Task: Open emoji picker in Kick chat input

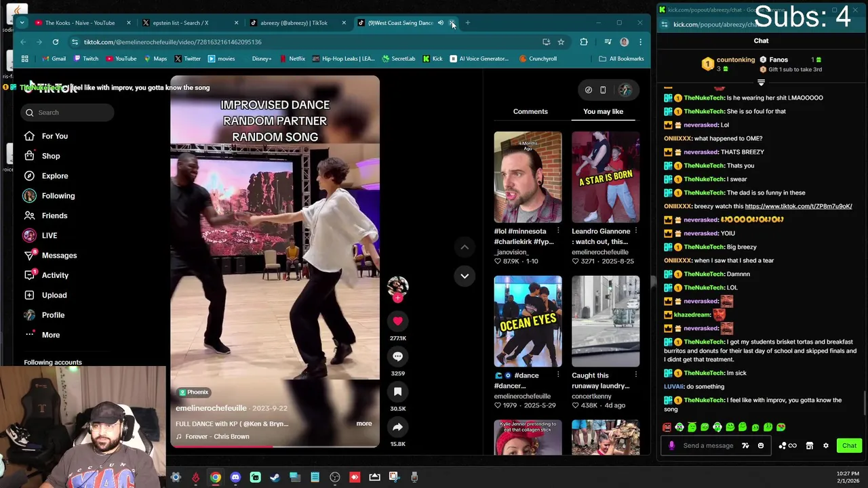Action: click(x=760, y=446)
